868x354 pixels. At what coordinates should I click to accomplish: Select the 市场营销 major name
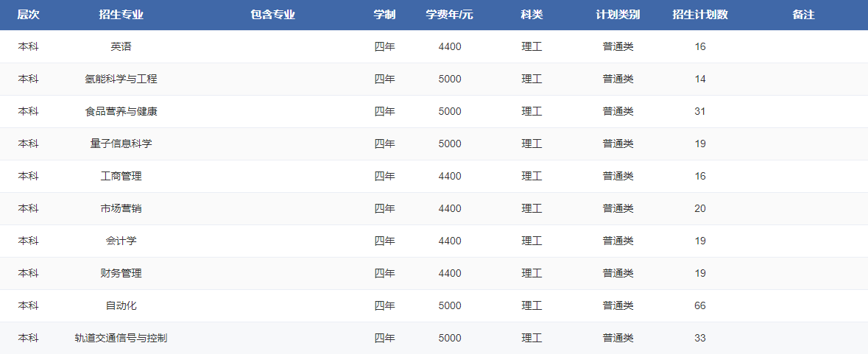pos(121,208)
